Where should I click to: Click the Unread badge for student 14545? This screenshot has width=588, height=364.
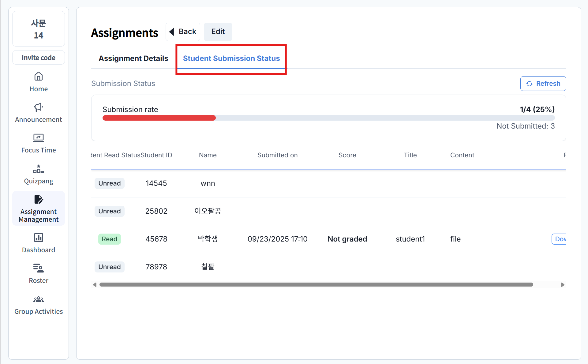coord(109,183)
